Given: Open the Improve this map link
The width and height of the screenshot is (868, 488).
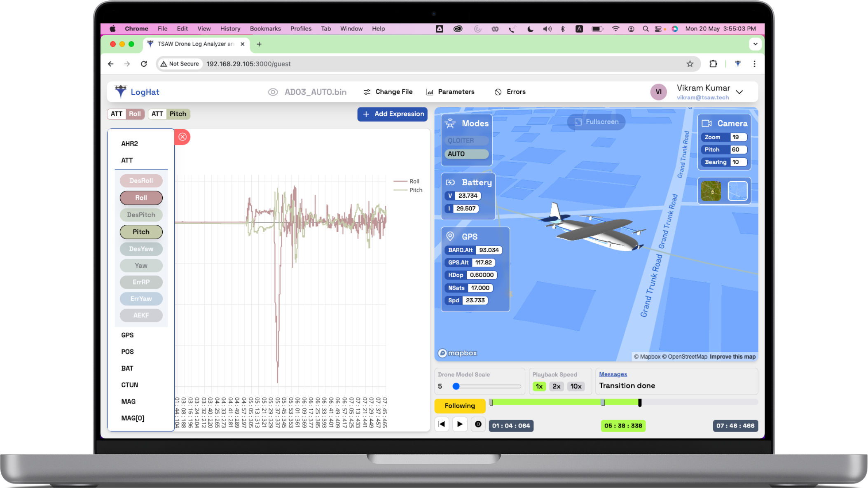Looking at the screenshot, I should click(732, 356).
